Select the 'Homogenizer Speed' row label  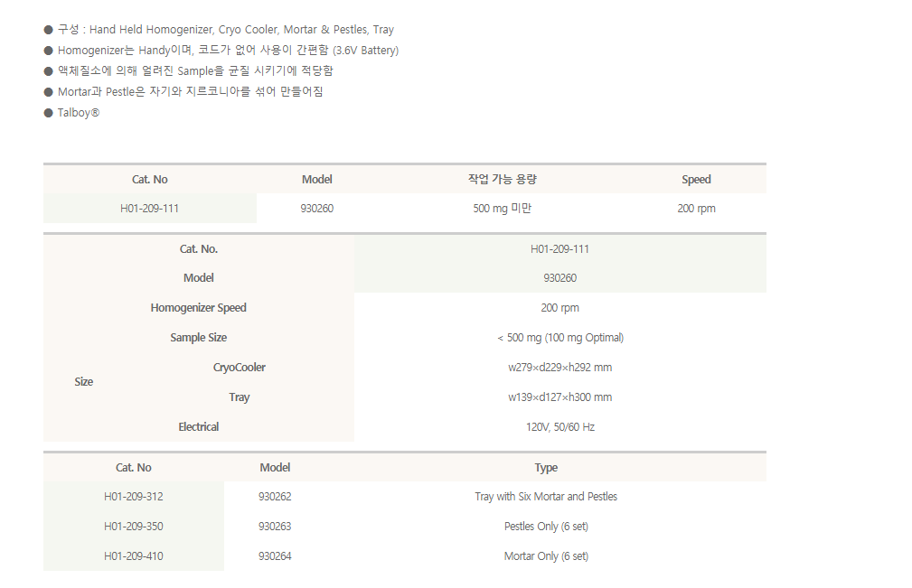198,308
